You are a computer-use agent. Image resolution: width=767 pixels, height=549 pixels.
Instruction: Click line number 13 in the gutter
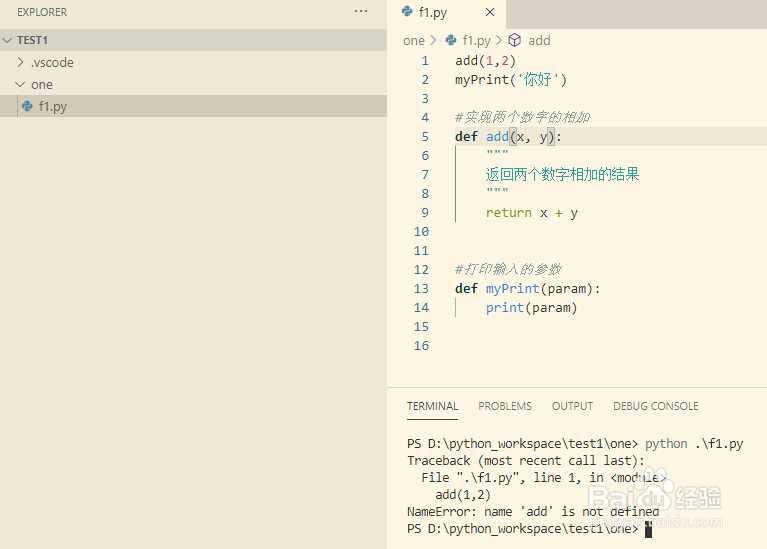pyautogui.click(x=421, y=289)
